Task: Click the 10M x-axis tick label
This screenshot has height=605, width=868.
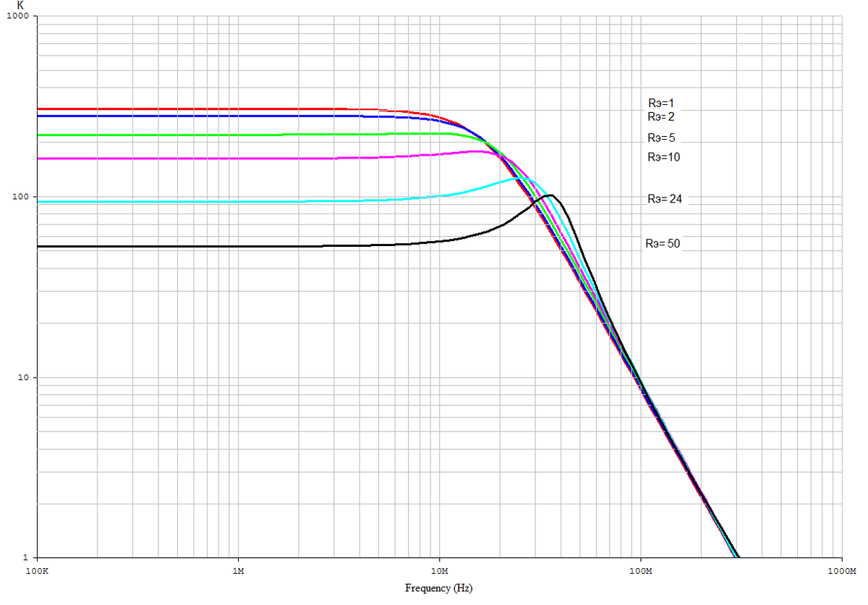Action: coord(439,571)
